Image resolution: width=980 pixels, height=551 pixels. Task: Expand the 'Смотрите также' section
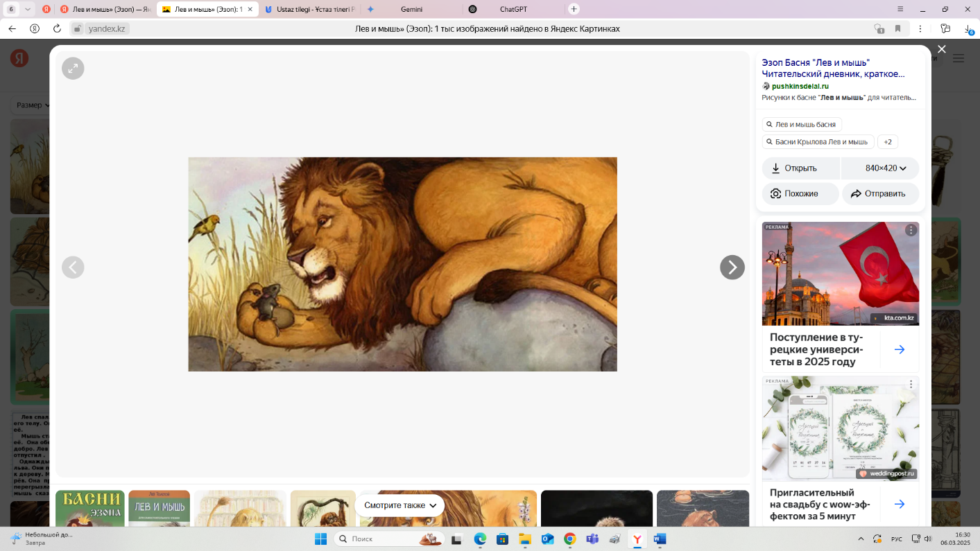coord(399,505)
